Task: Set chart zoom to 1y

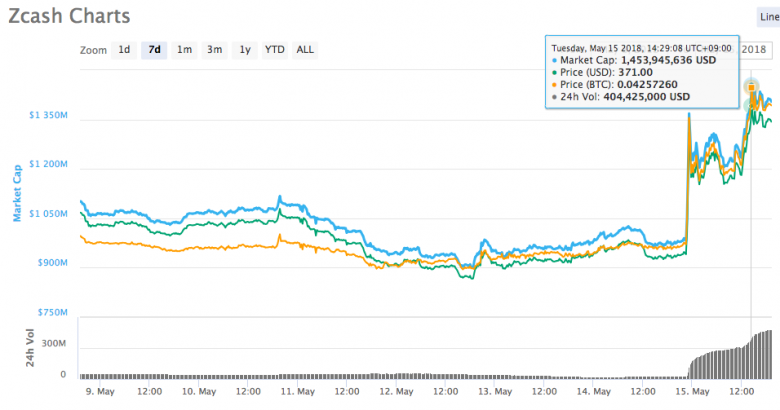Action: (245, 50)
